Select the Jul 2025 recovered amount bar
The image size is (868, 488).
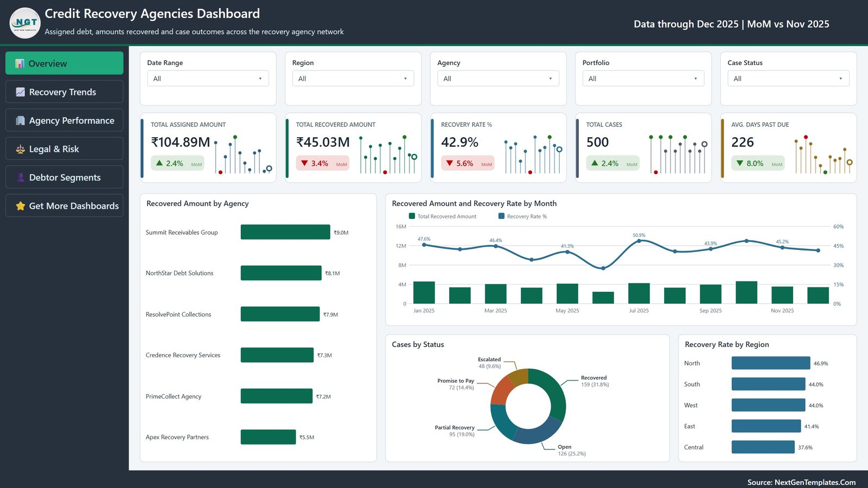pos(639,293)
